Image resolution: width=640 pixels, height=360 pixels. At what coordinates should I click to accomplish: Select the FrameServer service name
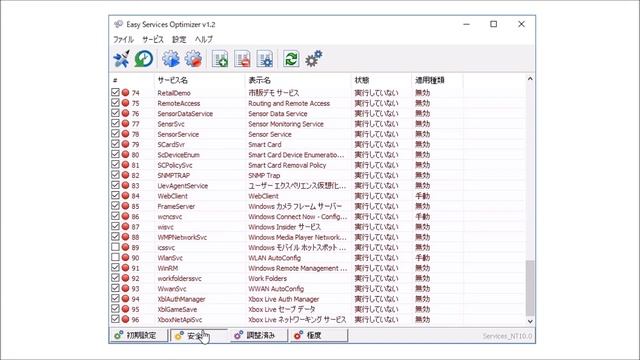pyautogui.click(x=176, y=206)
